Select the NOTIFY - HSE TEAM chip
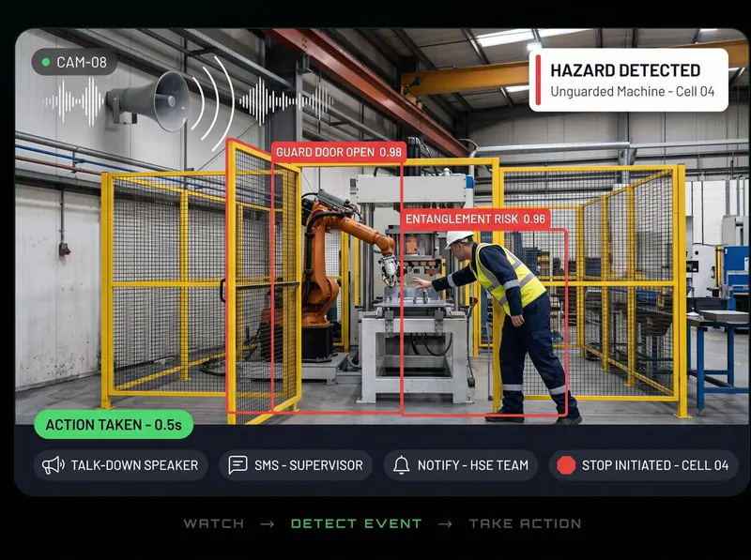751x560 pixels. point(461,464)
